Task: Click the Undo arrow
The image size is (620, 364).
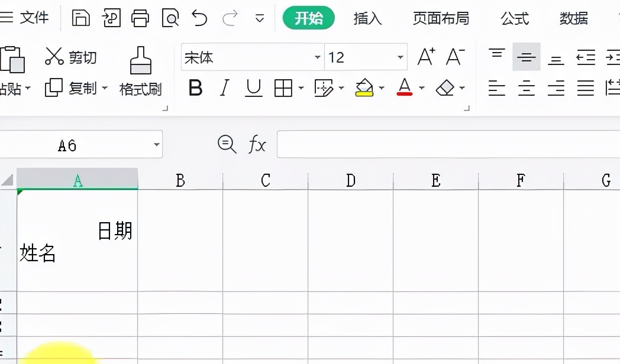Action: (x=199, y=18)
